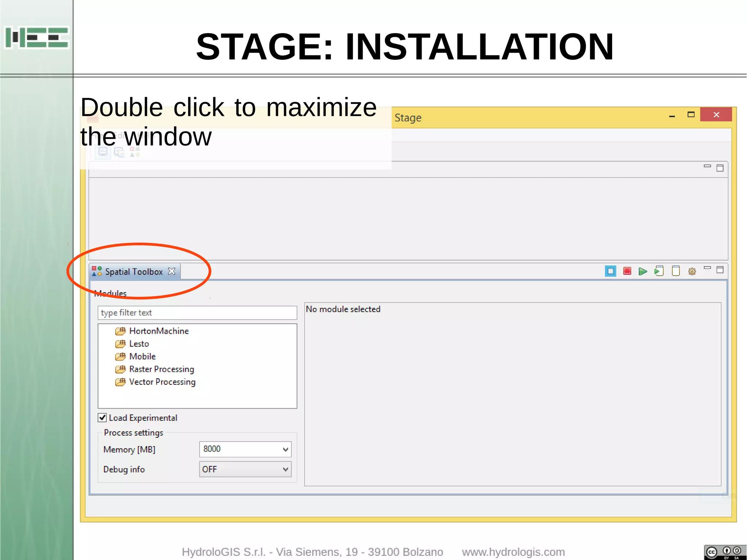Select the Spatial Toolbox tab
The image size is (747, 560).
135,272
